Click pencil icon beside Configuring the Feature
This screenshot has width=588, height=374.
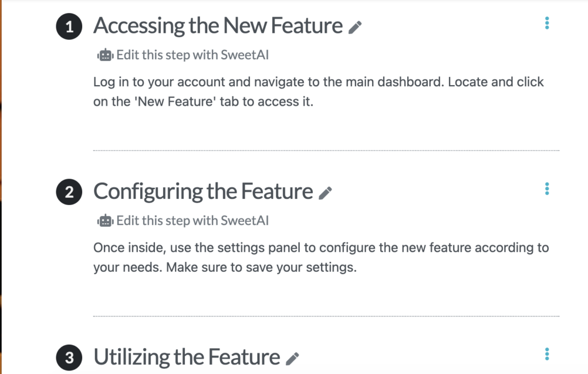tap(325, 193)
